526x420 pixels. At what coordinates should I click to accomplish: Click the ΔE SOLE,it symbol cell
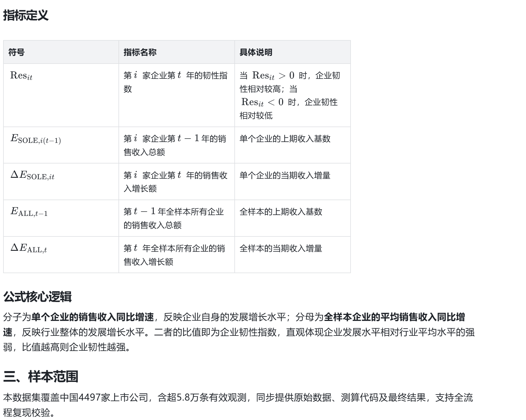32,175
